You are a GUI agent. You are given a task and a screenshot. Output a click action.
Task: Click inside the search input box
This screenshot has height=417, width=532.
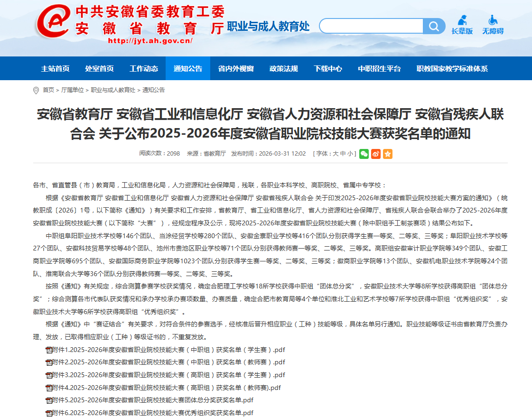point(370,26)
